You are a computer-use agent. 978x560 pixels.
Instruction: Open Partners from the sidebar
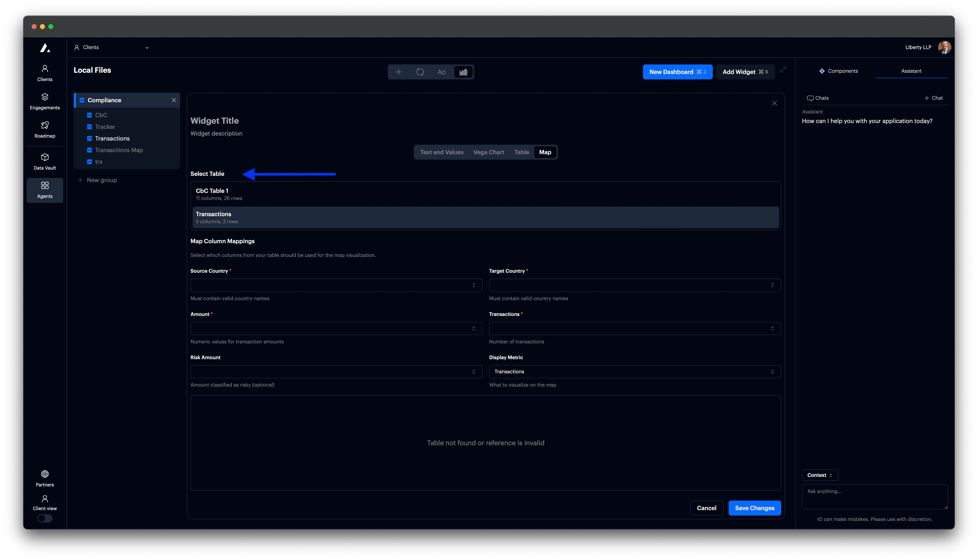click(x=45, y=478)
